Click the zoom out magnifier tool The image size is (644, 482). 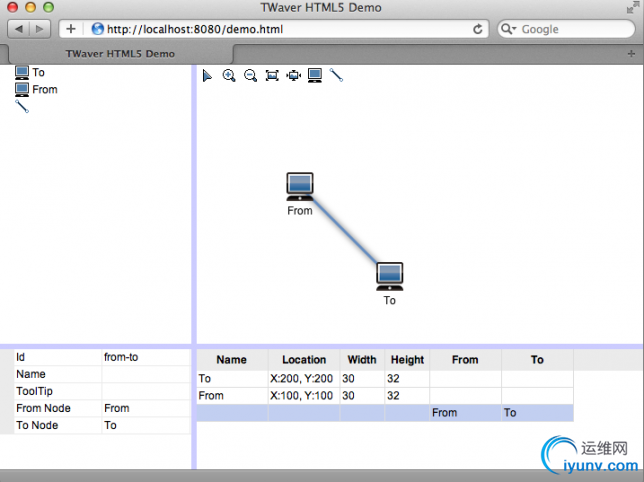tap(250, 76)
